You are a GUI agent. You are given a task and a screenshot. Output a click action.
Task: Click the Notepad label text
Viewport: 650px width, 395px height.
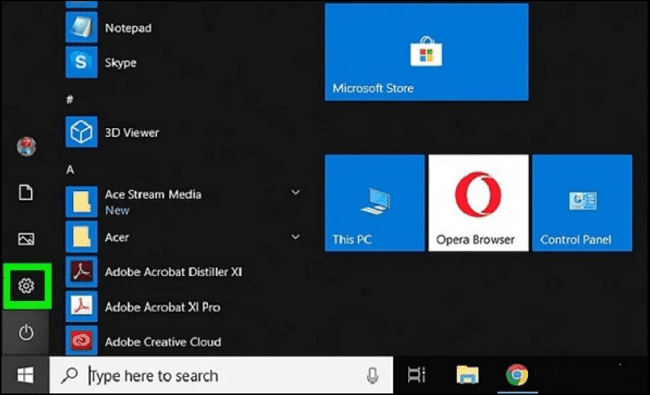(128, 28)
